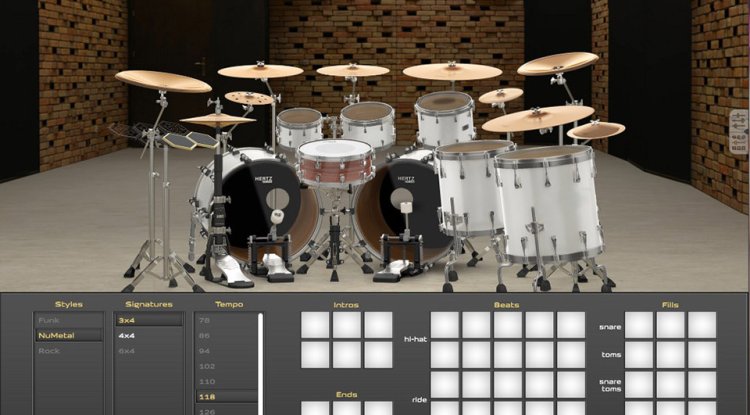Hit the red-shell snare drum
This screenshot has height=415, width=750.
tap(335, 163)
